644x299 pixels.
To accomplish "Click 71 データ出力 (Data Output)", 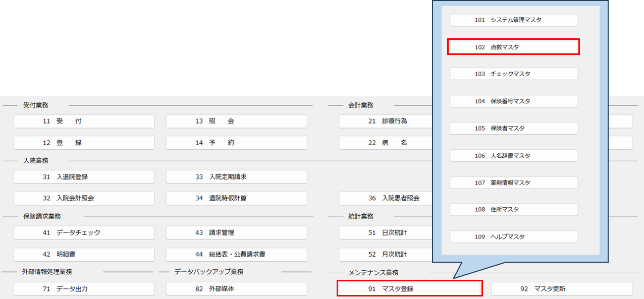I will coord(84,288).
